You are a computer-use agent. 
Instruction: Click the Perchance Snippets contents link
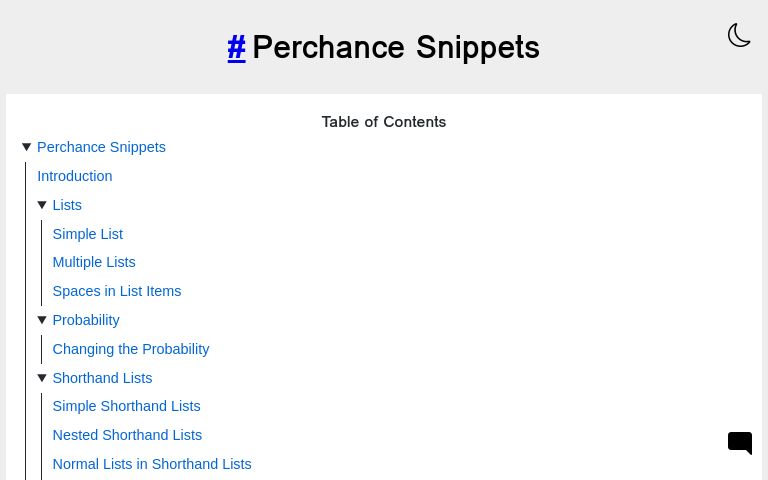[x=101, y=147]
